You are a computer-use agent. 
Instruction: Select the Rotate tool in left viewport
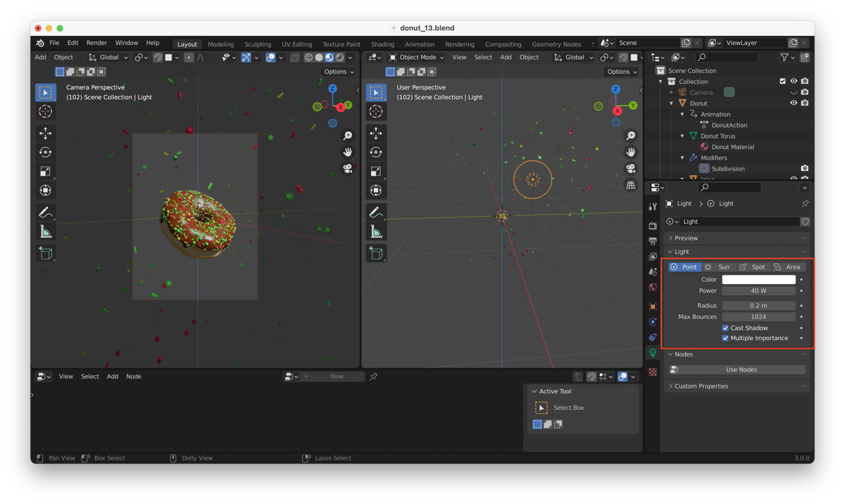click(46, 152)
